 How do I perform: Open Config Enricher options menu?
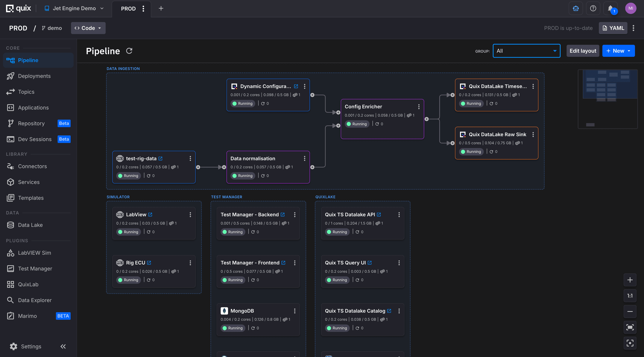419,107
